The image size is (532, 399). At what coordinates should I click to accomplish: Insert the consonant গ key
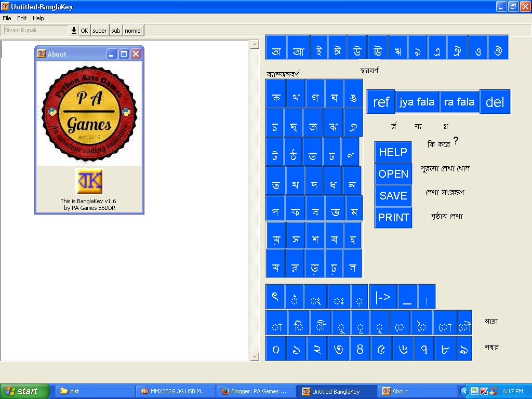click(x=315, y=94)
